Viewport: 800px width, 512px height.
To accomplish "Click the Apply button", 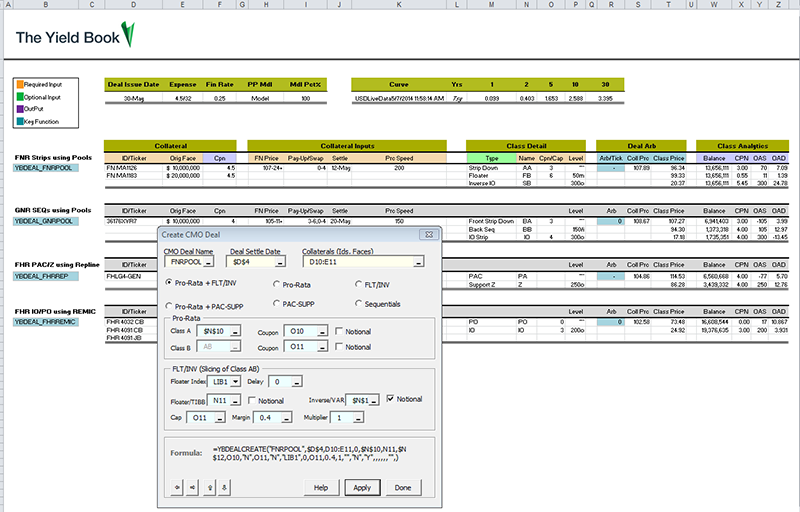I will 362,488.
